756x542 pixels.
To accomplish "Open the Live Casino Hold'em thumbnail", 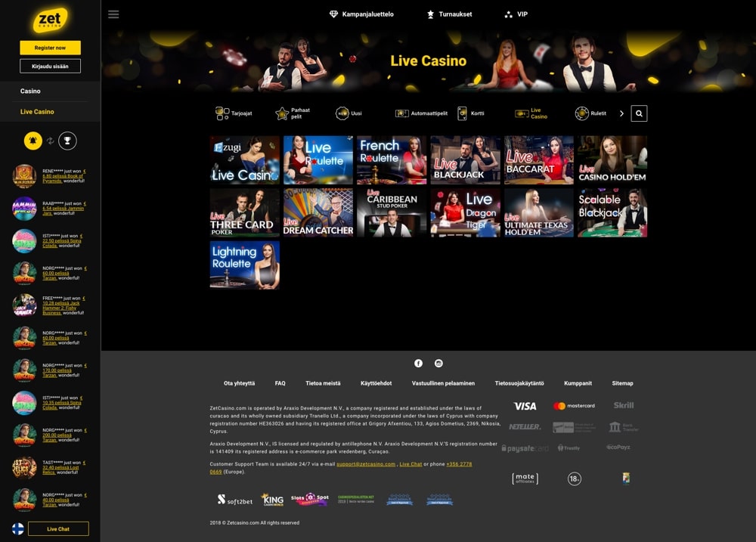I will tap(612, 160).
